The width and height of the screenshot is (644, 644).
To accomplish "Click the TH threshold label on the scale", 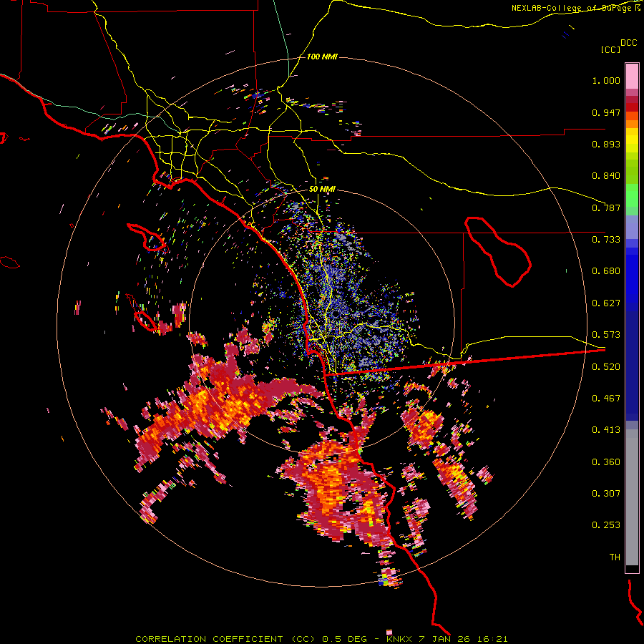I will click(x=615, y=557).
